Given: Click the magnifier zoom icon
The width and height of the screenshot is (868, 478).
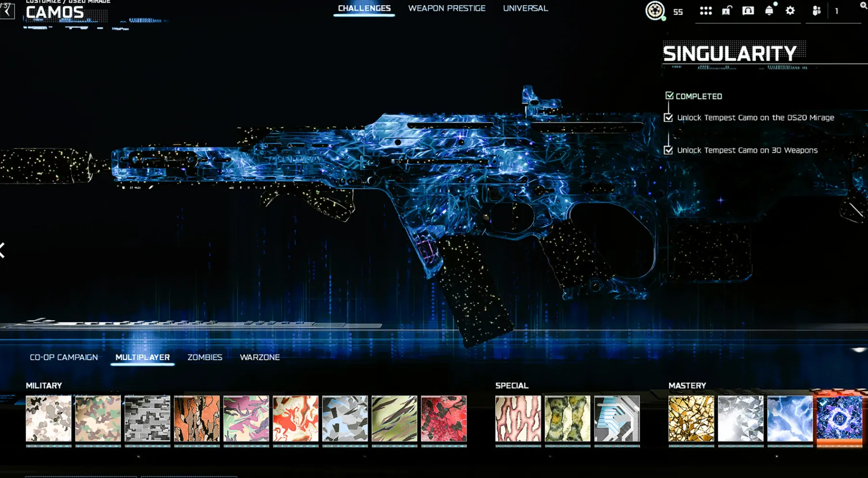Looking at the screenshot, I should click(x=863, y=5).
